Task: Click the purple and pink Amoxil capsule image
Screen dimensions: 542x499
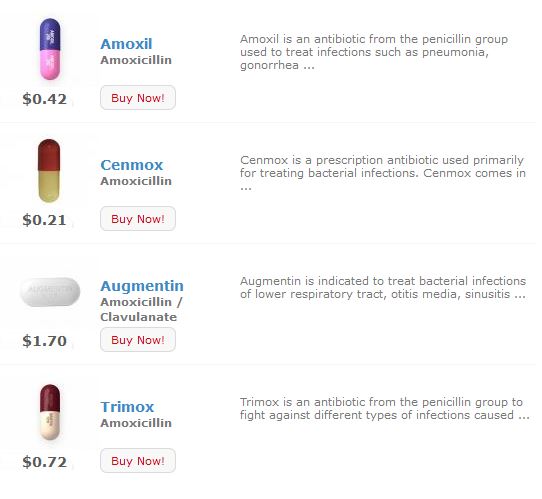Action: coord(50,49)
